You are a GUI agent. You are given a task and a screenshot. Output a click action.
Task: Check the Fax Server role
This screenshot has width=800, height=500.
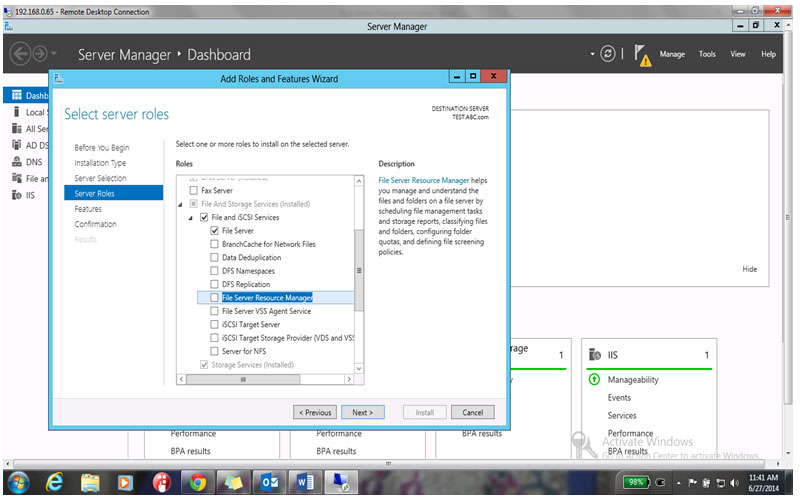(x=193, y=190)
